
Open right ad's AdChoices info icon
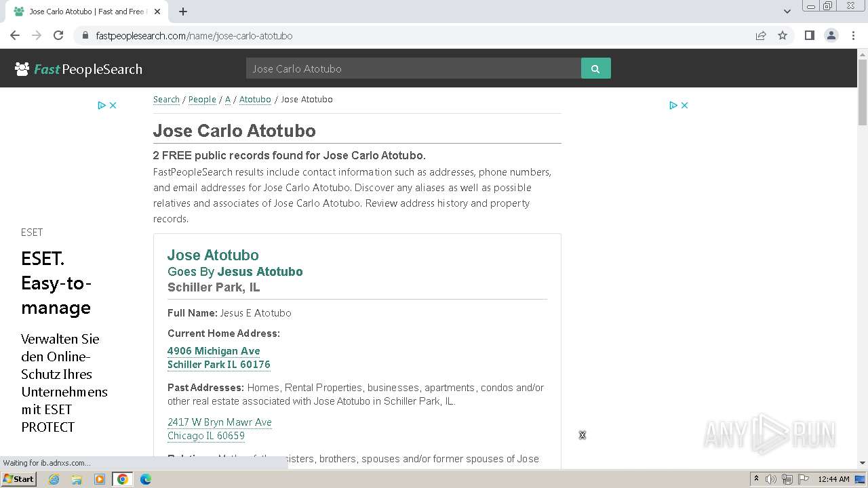tap(673, 105)
